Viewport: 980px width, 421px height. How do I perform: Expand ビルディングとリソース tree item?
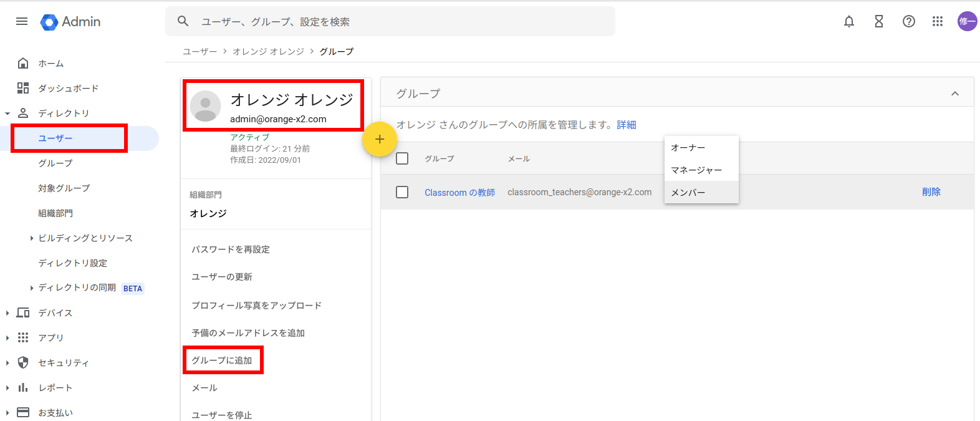tap(32, 238)
